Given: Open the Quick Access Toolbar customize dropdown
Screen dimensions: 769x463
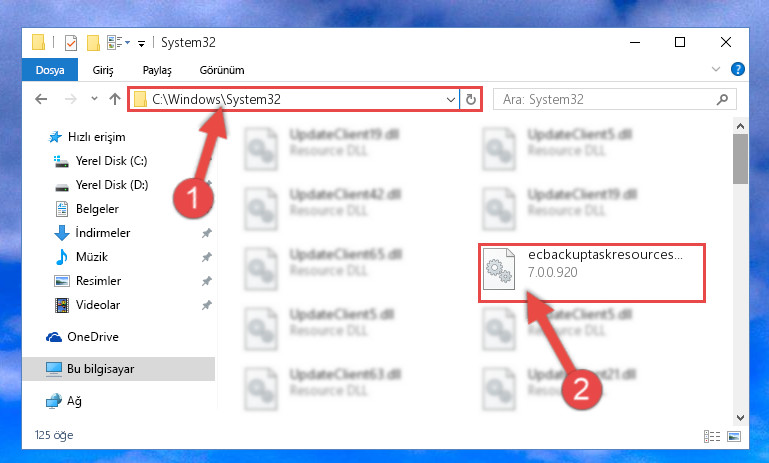Looking at the screenshot, I should pyautogui.click(x=141, y=44).
